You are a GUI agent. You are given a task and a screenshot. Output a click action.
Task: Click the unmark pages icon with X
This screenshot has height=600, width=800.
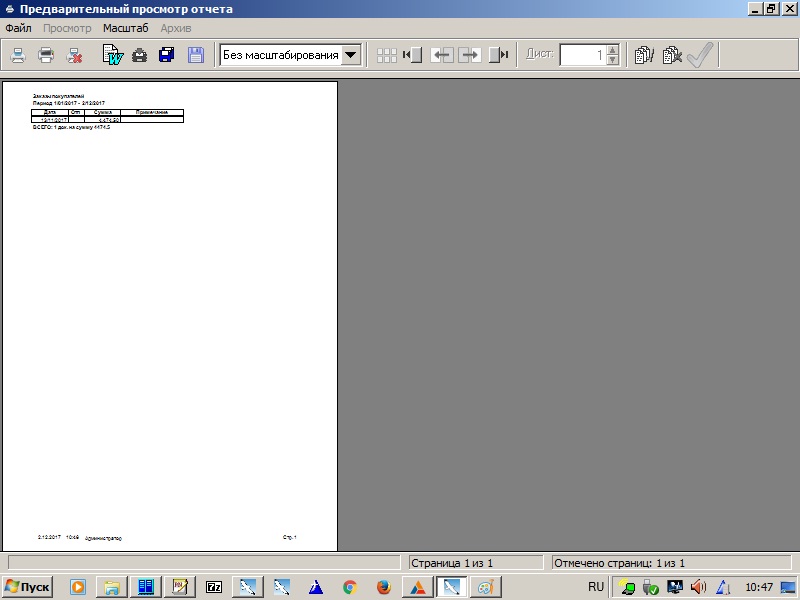point(672,55)
